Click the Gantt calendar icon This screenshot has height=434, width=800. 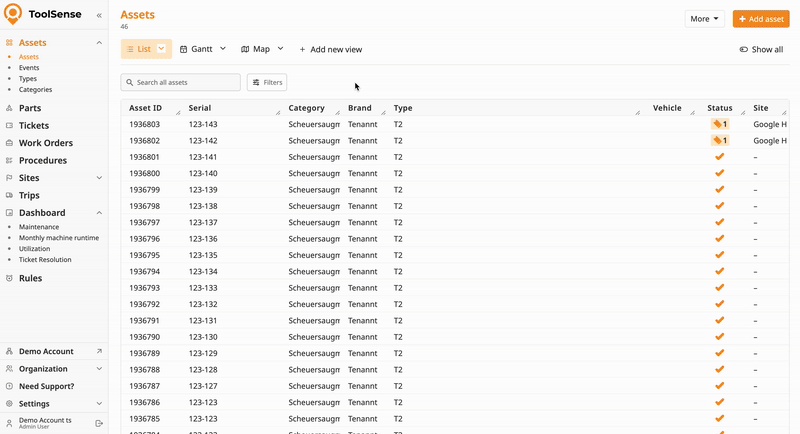click(x=184, y=49)
